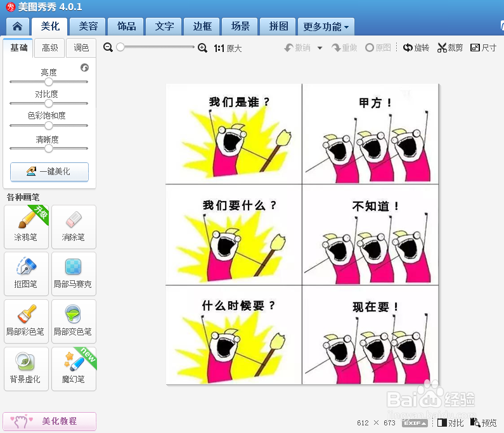Click the 原图 original image button
Image resolution: width=504 pixels, height=433 pixels.
378,48
